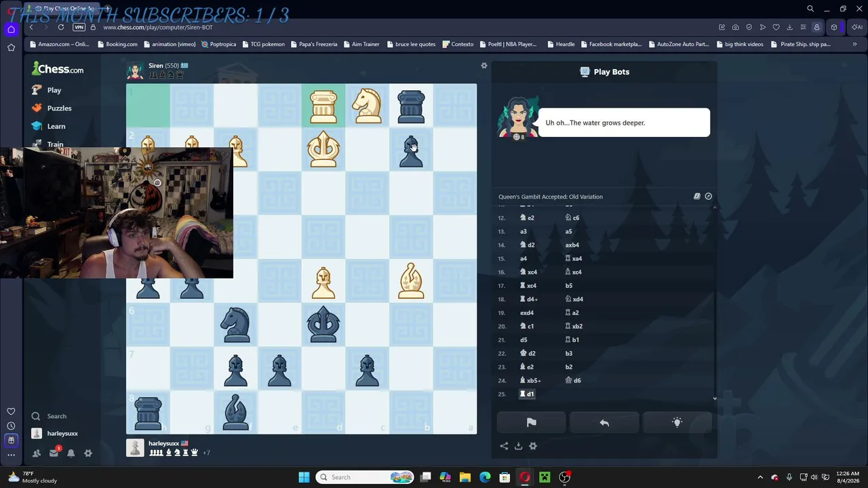868x488 pixels.
Task: Click black's move d6 in row 24
Action: (x=573, y=381)
